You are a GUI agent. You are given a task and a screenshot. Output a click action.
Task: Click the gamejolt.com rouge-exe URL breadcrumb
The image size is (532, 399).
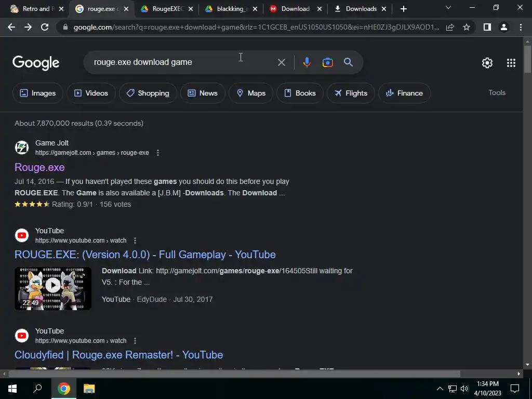[x=92, y=153]
